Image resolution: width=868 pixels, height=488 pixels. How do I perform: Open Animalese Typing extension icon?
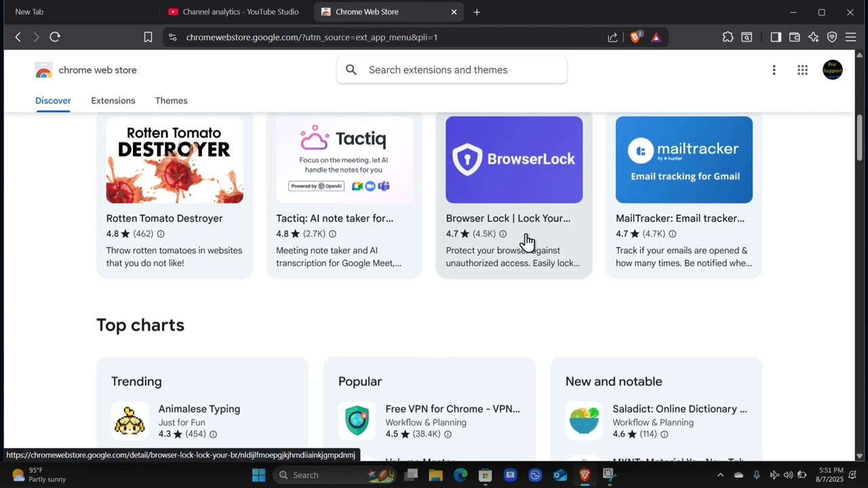click(x=130, y=421)
